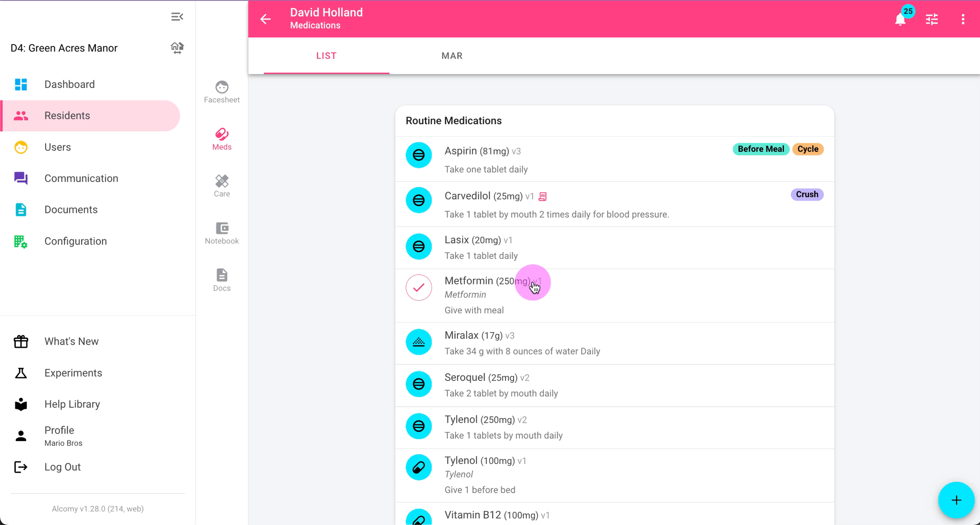Select the Miralax powder icon

click(x=418, y=342)
